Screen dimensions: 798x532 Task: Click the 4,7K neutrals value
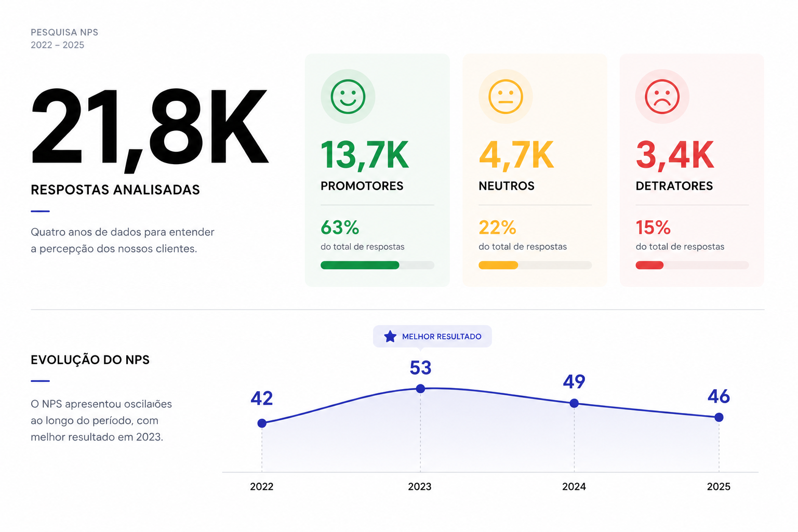(x=516, y=155)
